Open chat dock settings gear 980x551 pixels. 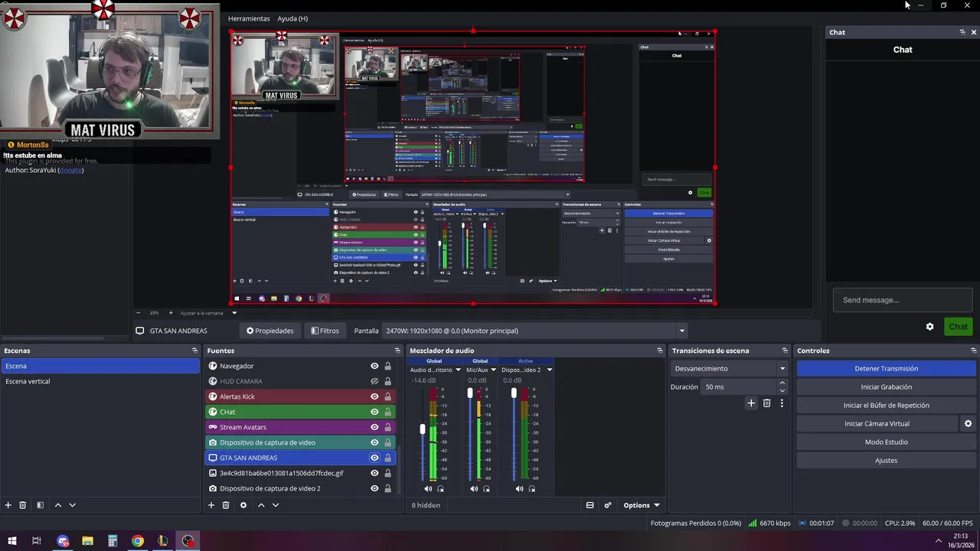[929, 327]
